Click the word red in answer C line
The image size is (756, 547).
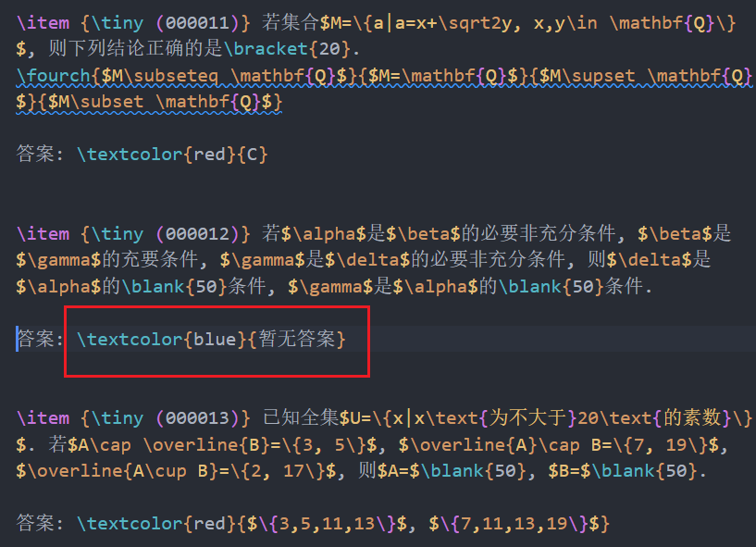click(x=208, y=154)
